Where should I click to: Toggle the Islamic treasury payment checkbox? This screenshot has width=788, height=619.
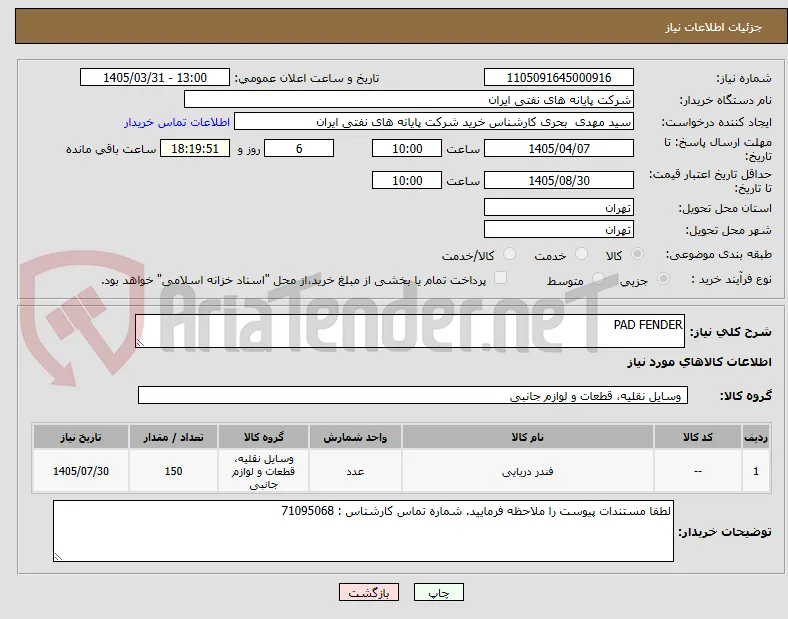500,278
